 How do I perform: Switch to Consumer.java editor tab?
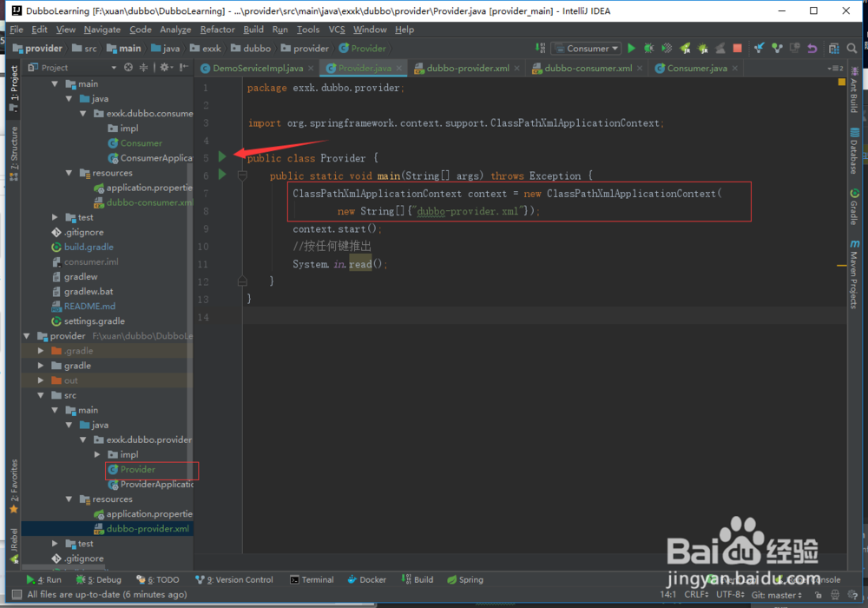click(x=696, y=68)
